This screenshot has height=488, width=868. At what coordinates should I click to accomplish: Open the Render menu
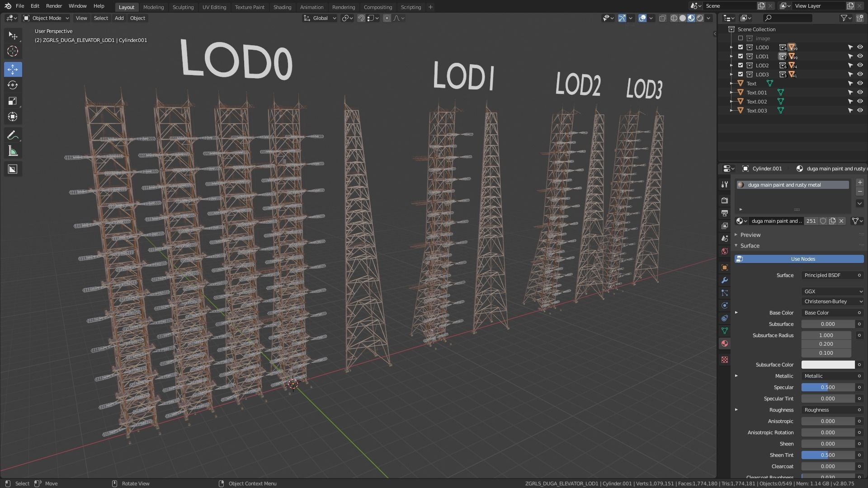[x=54, y=6]
